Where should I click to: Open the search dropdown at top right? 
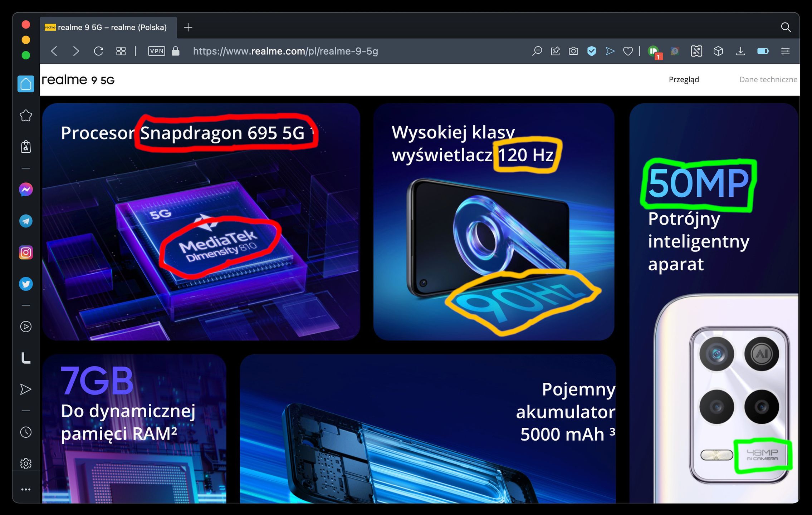tap(786, 27)
